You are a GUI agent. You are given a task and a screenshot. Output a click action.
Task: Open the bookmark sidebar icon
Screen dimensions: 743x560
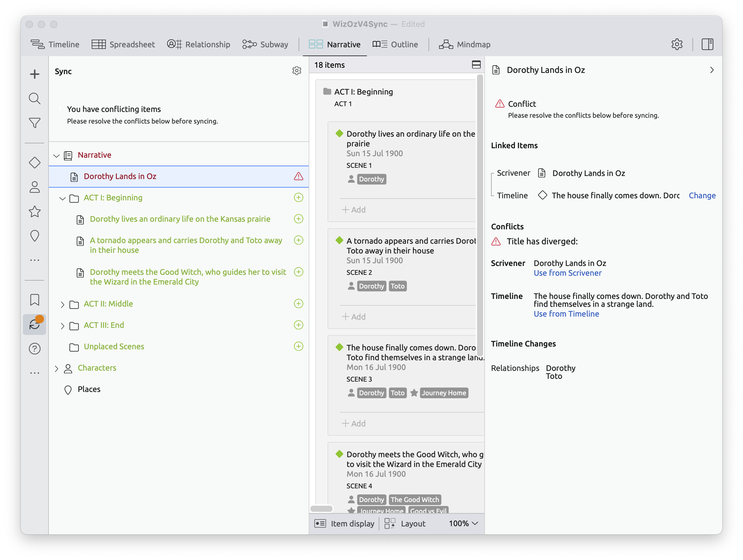point(34,300)
